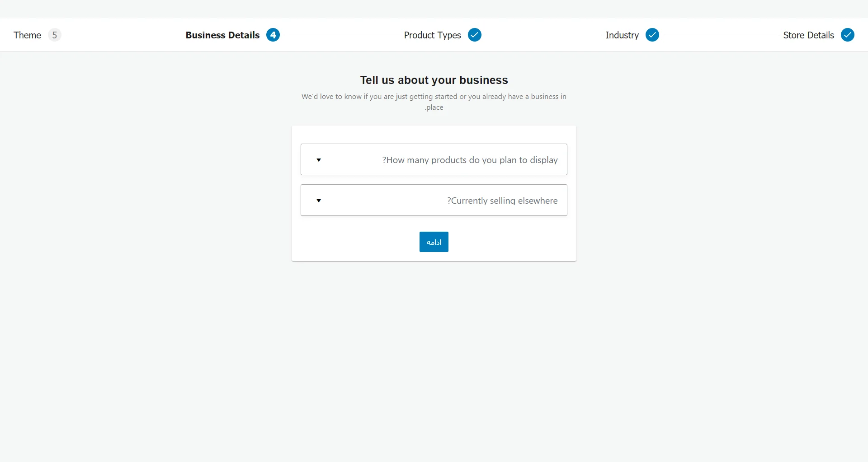The width and height of the screenshot is (868, 462).
Task: Click the arrow on the selling elsewhere dropdown
Action: coord(319,201)
